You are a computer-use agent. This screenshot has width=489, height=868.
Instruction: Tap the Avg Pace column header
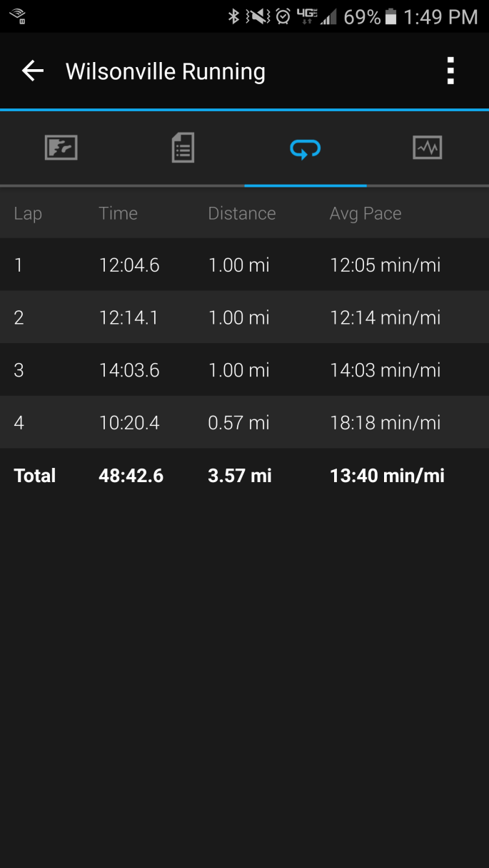point(366,213)
